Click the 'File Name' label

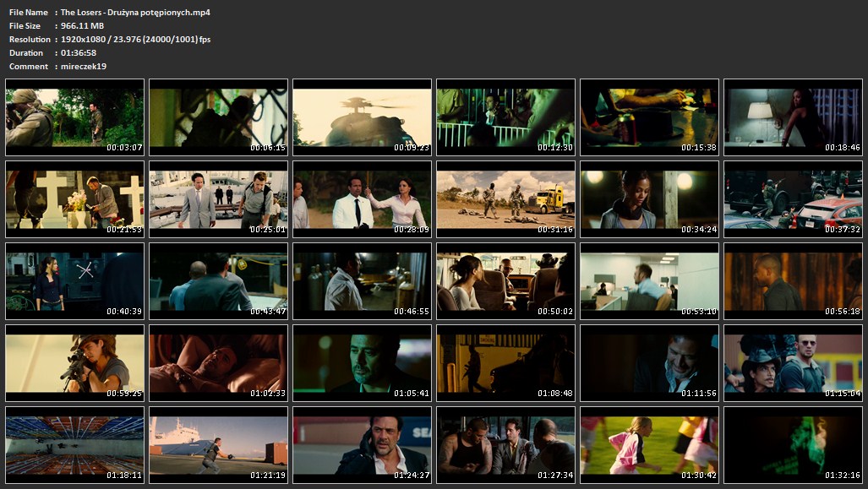point(29,12)
